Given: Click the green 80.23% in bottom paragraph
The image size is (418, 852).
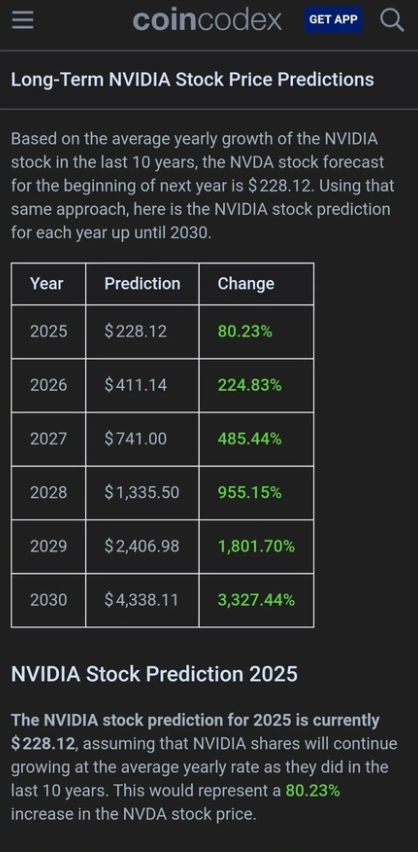Looking at the screenshot, I should pos(313,791).
